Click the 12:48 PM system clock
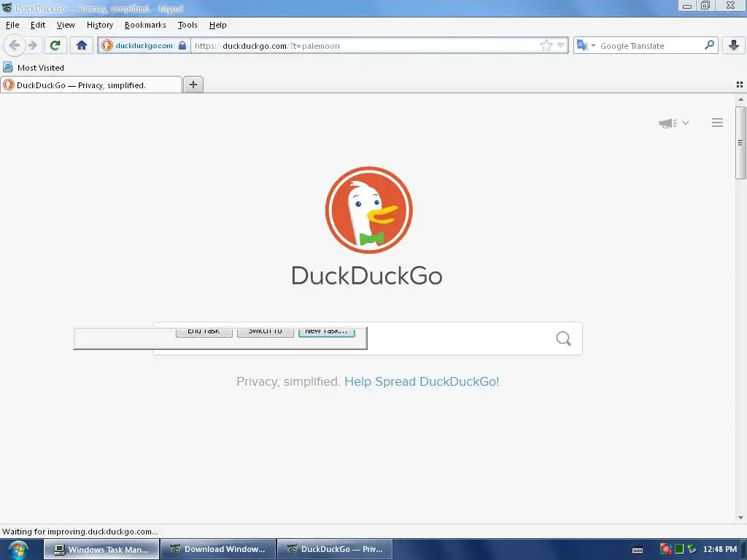The image size is (747, 560). coord(720,549)
